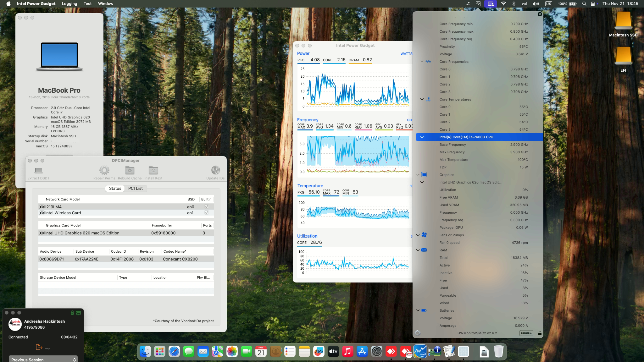Collapse the RAM section in HWMonitorSMC2

pos(417,250)
